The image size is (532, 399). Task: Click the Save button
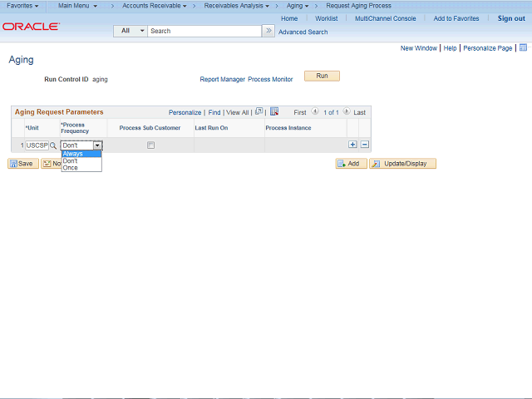tap(23, 164)
